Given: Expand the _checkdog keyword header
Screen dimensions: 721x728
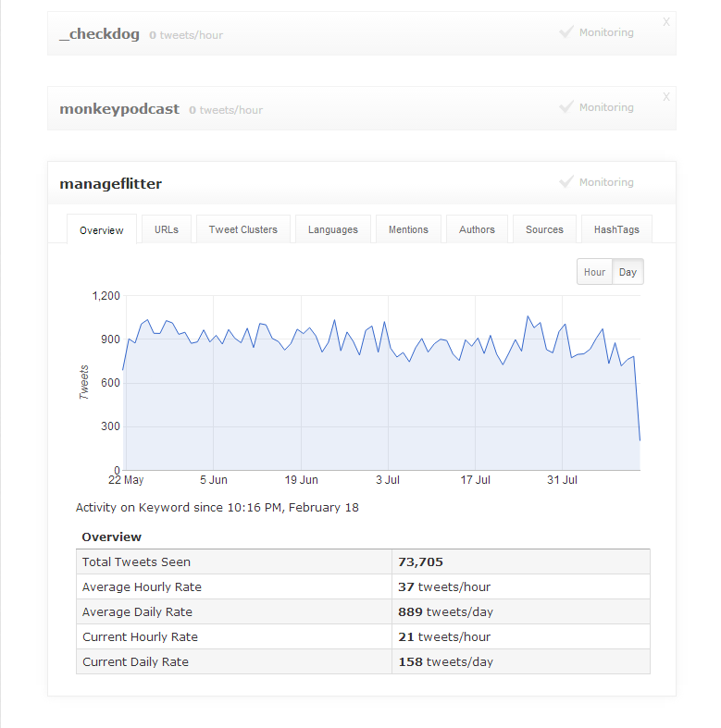Looking at the screenshot, I should tap(362, 33).
